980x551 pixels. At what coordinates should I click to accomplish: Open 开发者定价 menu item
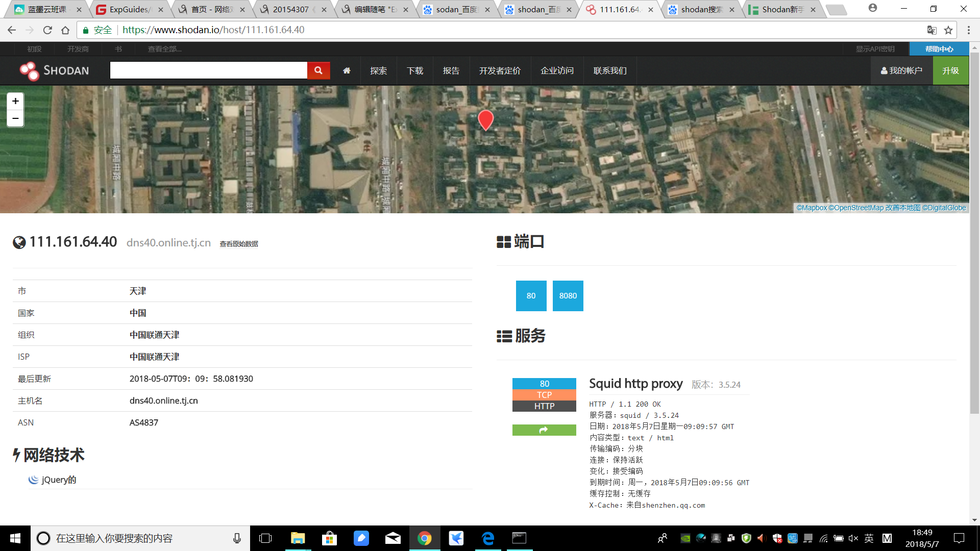tap(500, 70)
